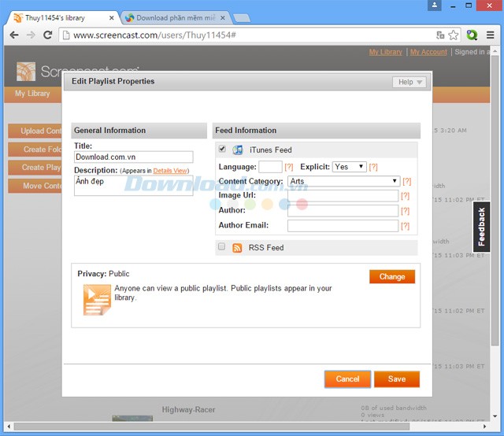Click the vertical page scrollbar
The image size is (504, 436).
(495, 200)
